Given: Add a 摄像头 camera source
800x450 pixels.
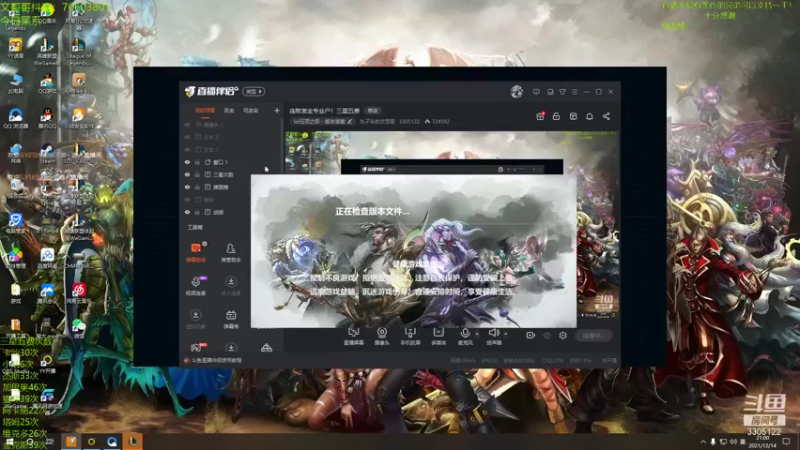Looking at the screenshot, I should click(382, 336).
